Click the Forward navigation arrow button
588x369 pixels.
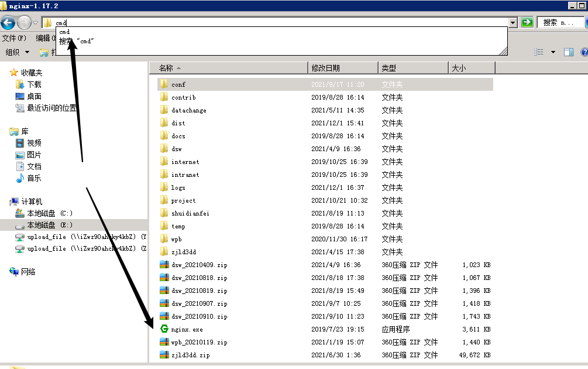(x=25, y=22)
